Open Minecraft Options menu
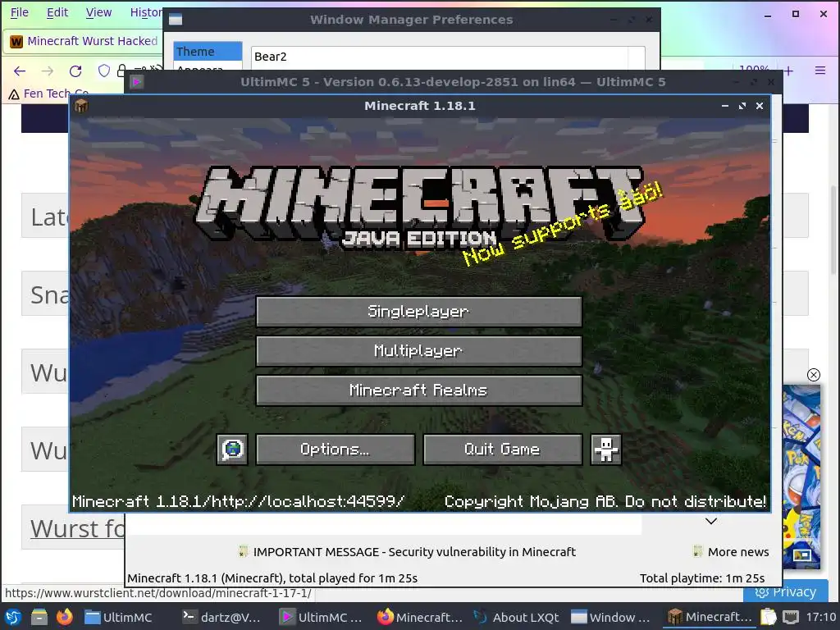The height and width of the screenshot is (630, 840). click(x=336, y=449)
